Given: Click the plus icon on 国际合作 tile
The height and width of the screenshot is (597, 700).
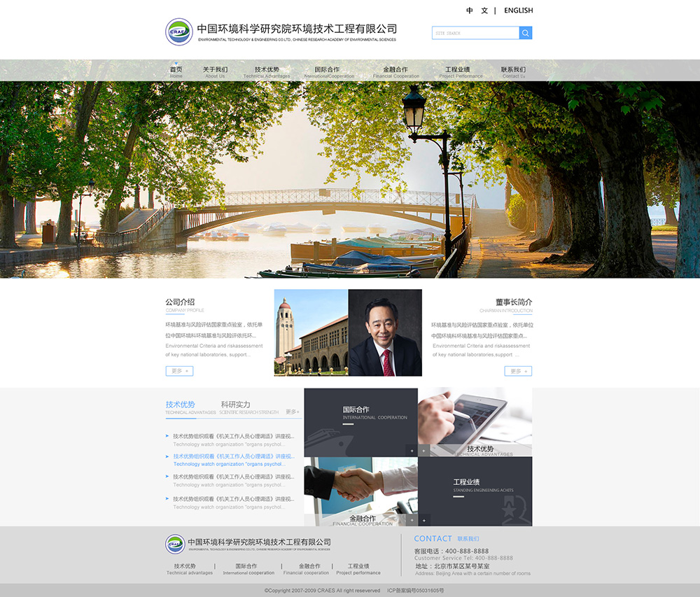Looking at the screenshot, I should 412,451.
